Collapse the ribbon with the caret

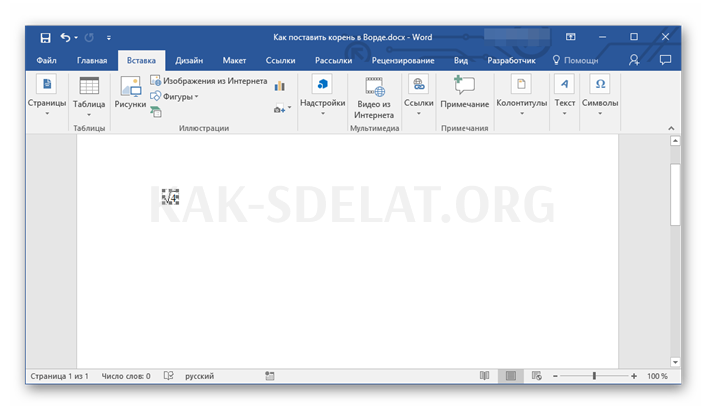click(671, 128)
